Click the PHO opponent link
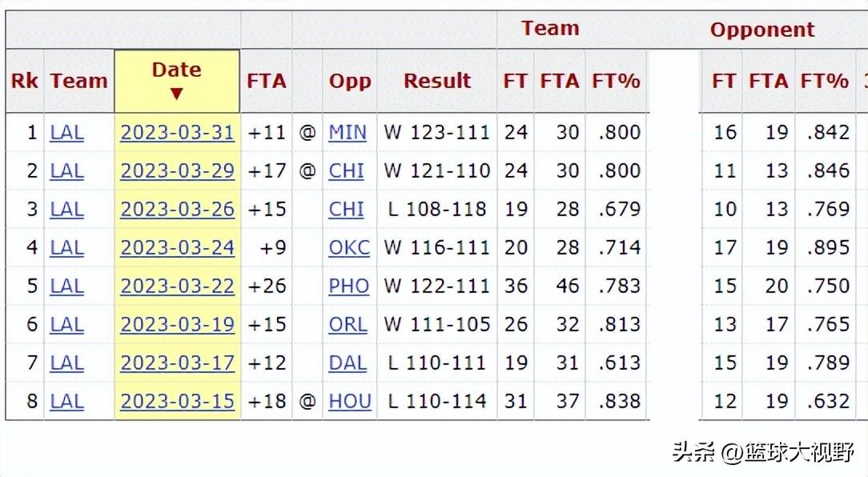The height and width of the screenshot is (477, 868). pyautogui.click(x=349, y=286)
